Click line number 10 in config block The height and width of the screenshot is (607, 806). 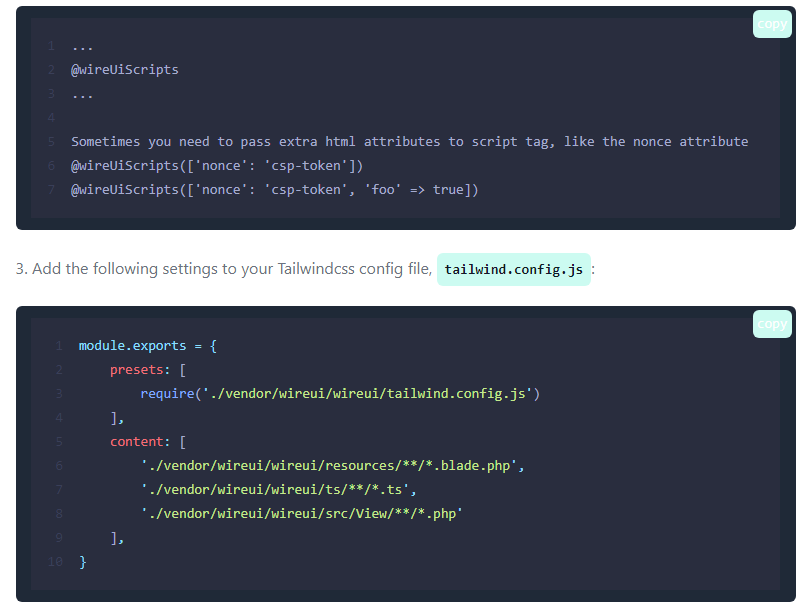point(56,562)
